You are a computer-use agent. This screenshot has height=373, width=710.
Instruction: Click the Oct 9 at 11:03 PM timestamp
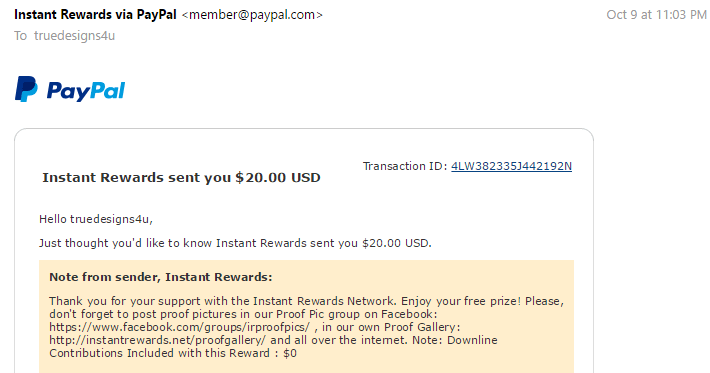point(656,15)
